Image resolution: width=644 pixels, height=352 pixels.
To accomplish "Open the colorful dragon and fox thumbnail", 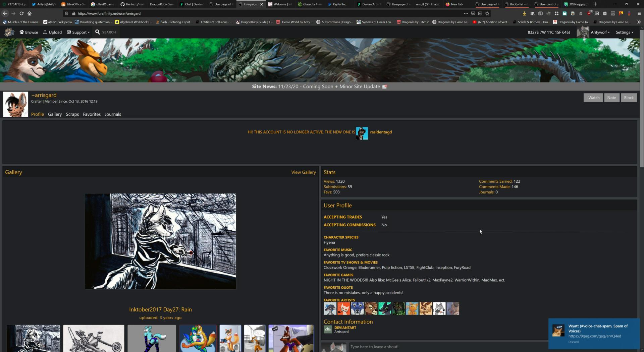I will point(198,338).
